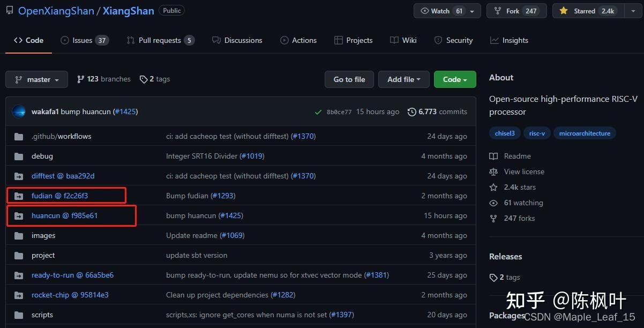Open the Pull requests tab
Image resolution: width=644 pixels, height=328 pixels.
point(160,40)
